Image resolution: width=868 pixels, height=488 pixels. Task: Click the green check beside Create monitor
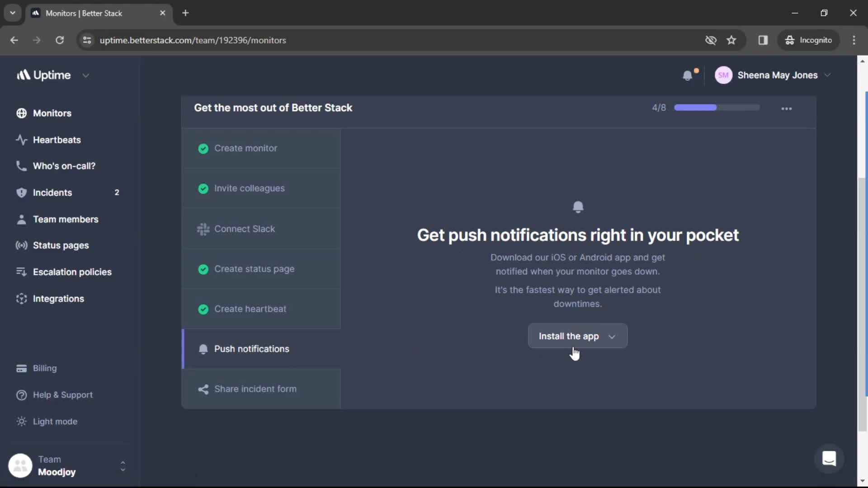(203, 149)
